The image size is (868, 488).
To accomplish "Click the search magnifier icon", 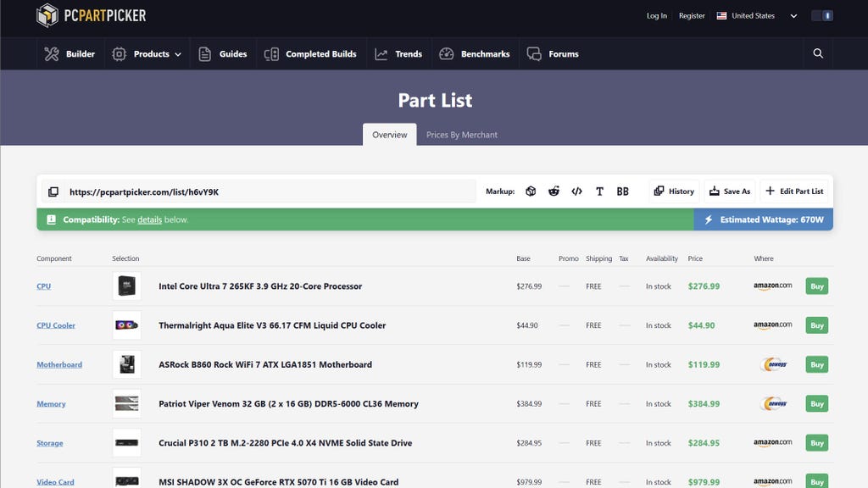I will point(818,53).
